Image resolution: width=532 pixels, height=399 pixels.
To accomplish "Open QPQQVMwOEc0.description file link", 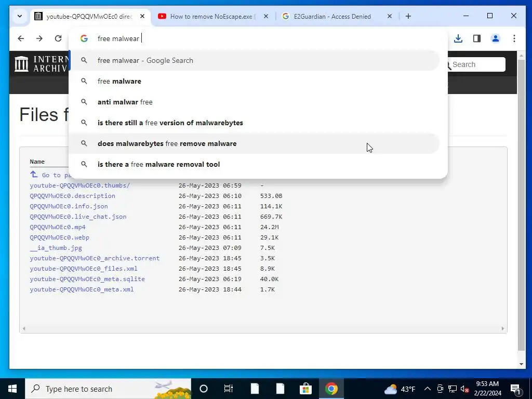I will tap(72, 196).
